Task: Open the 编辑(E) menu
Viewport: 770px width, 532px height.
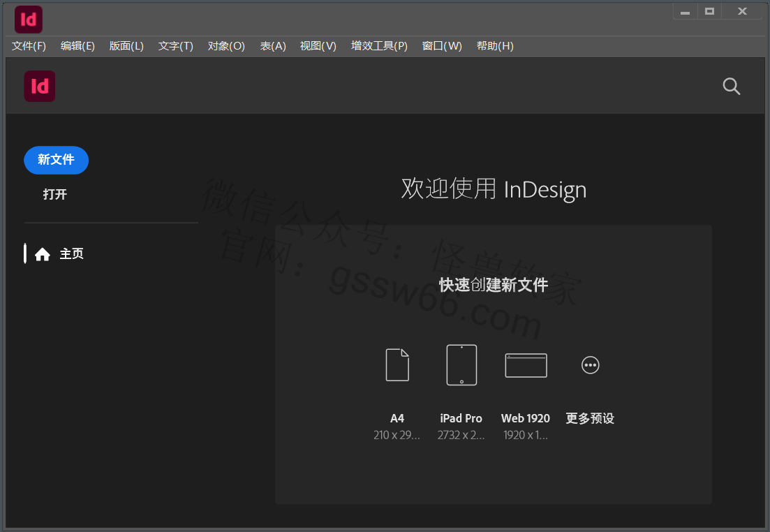Action: coord(77,46)
